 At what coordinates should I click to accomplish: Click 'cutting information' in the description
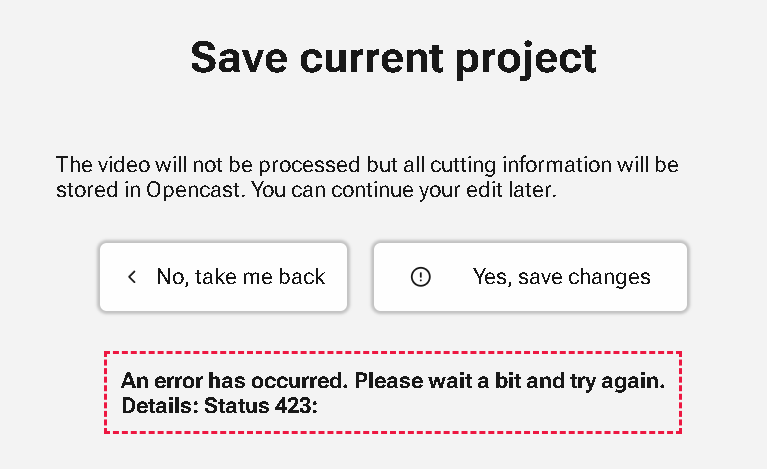point(521,165)
